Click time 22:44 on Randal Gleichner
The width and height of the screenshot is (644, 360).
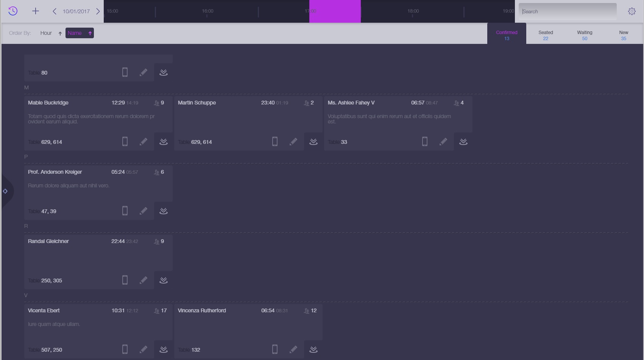pyautogui.click(x=118, y=241)
